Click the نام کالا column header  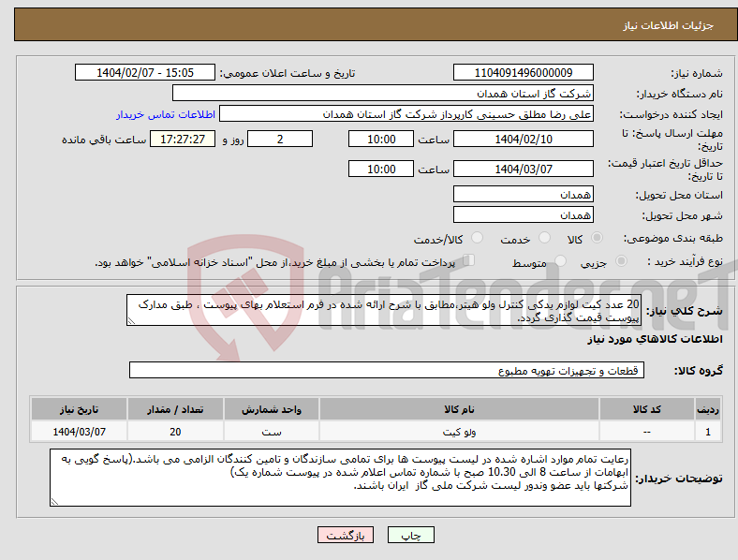pyautogui.click(x=459, y=409)
